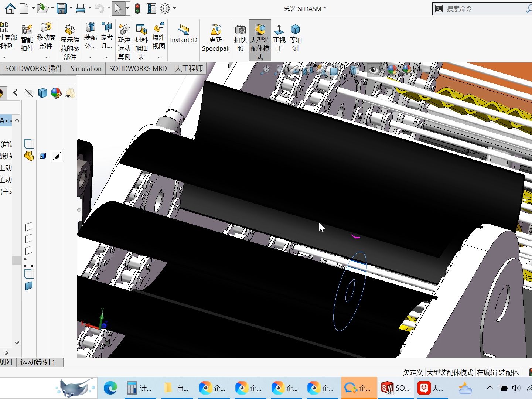Click the Undo arrow icon
This screenshot has height=399, width=532.
click(x=99, y=8)
